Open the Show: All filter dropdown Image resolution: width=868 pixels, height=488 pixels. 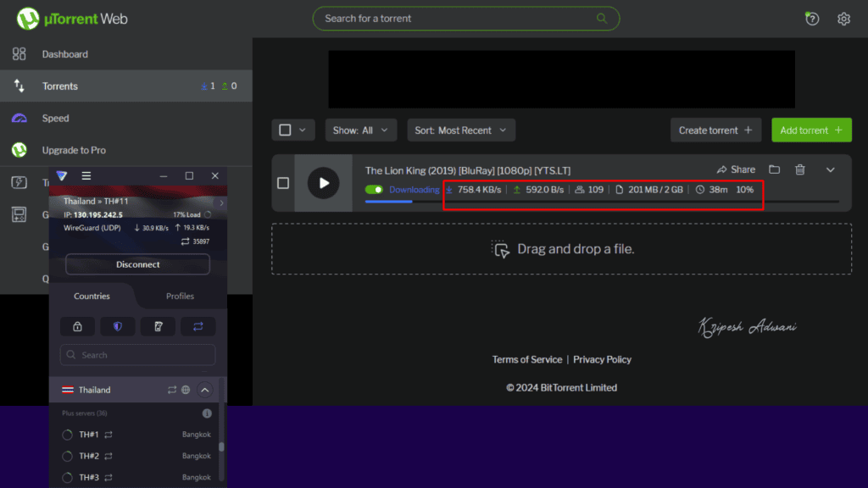(x=361, y=130)
